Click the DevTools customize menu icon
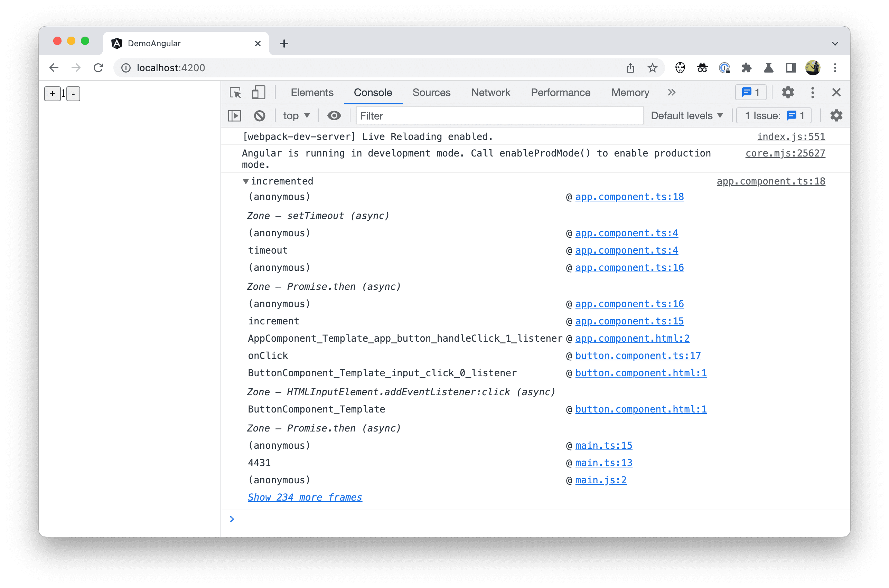The image size is (889, 588). point(813,93)
